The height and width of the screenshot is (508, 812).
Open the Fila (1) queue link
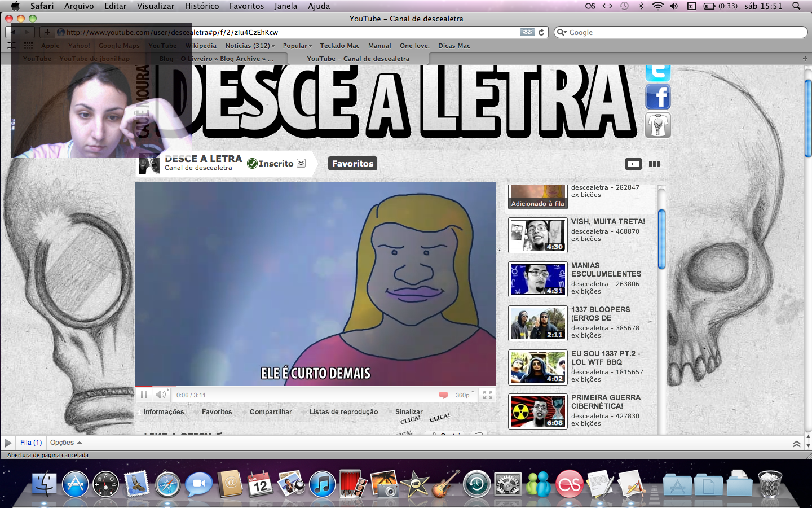point(31,443)
